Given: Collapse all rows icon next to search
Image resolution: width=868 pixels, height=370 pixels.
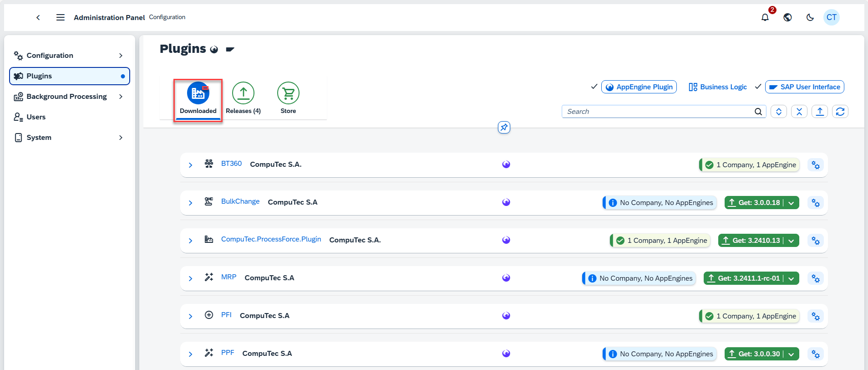Looking at the screenshot, I should [x=799, y=112].
